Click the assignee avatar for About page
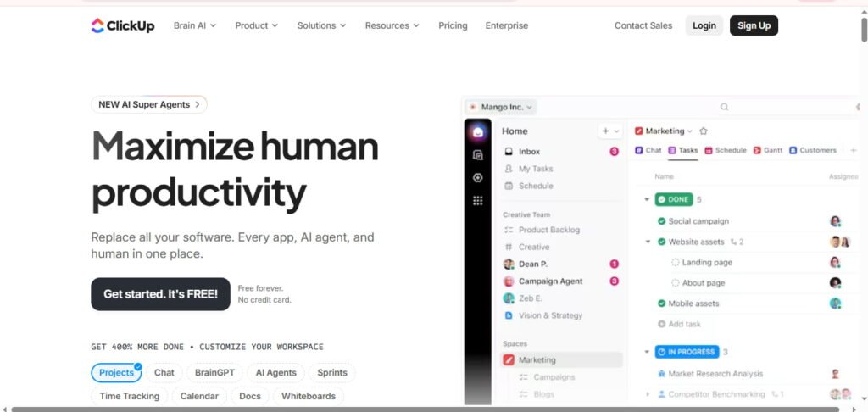The image size is (868, 412). click(835, 283)
